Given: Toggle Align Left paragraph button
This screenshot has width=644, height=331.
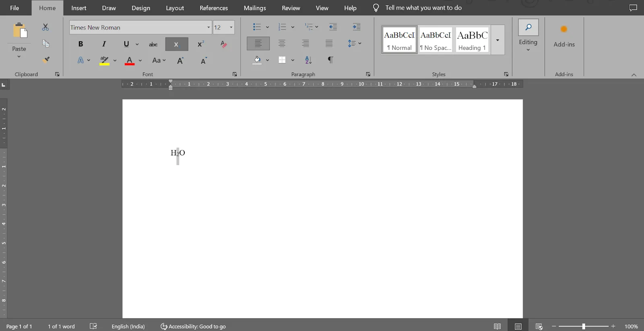Looking at the screenshot, I should click(x=258, y=43).
